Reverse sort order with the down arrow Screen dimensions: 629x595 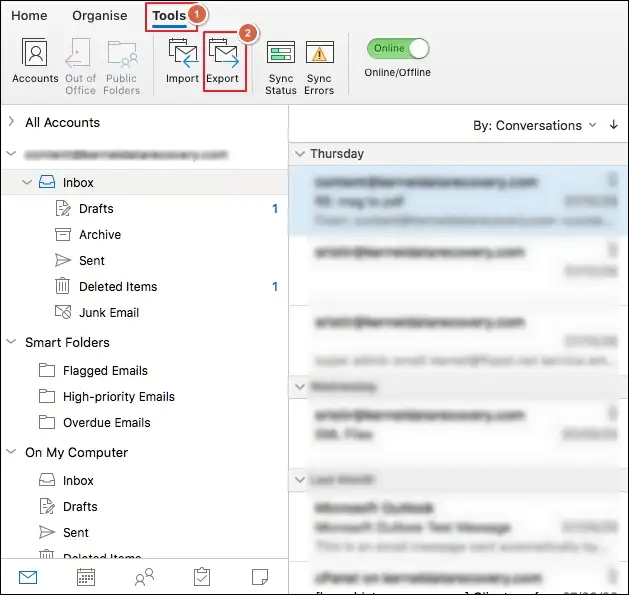(613, 125)
